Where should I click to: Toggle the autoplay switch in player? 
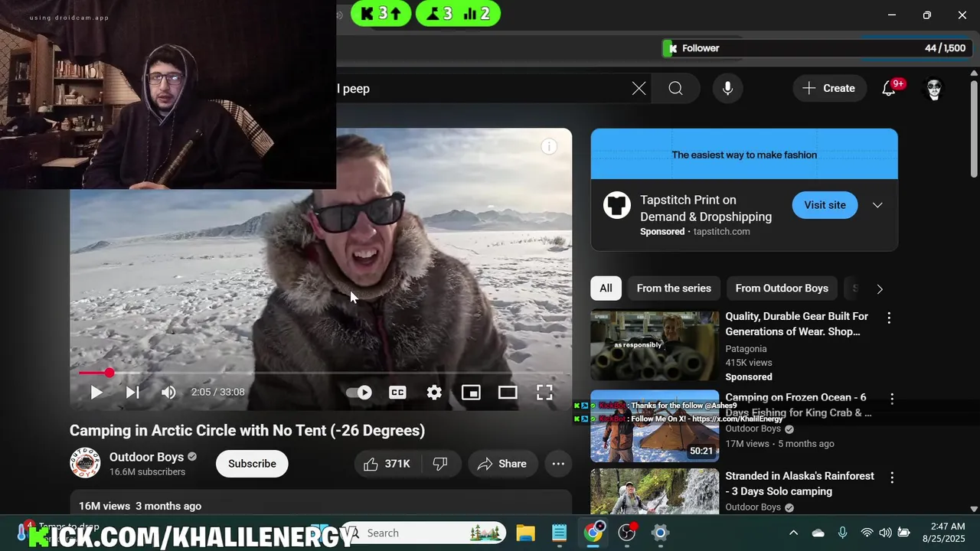359,393
